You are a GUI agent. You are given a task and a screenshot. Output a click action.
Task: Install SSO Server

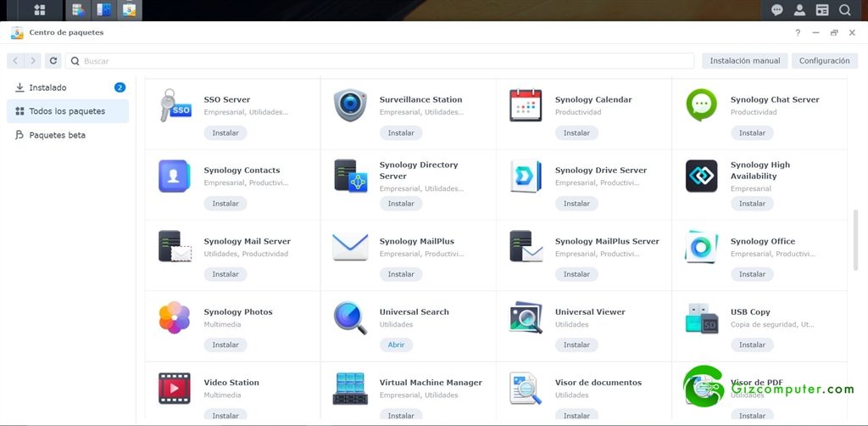click(x=225, y=133)
